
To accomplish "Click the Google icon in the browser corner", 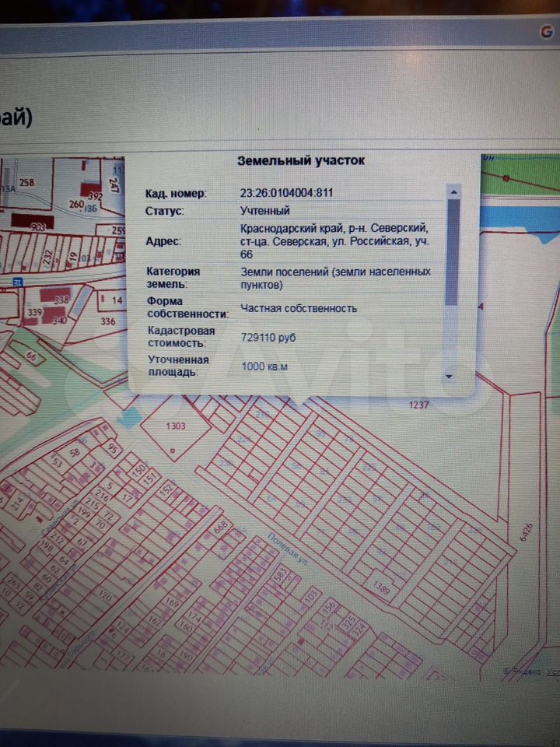I will 547,32.
